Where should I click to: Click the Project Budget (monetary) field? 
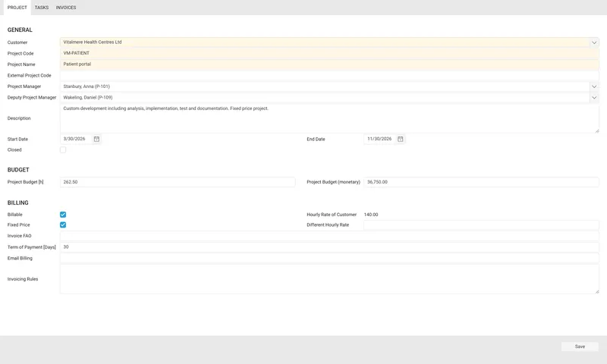click(x=481, y=182)
